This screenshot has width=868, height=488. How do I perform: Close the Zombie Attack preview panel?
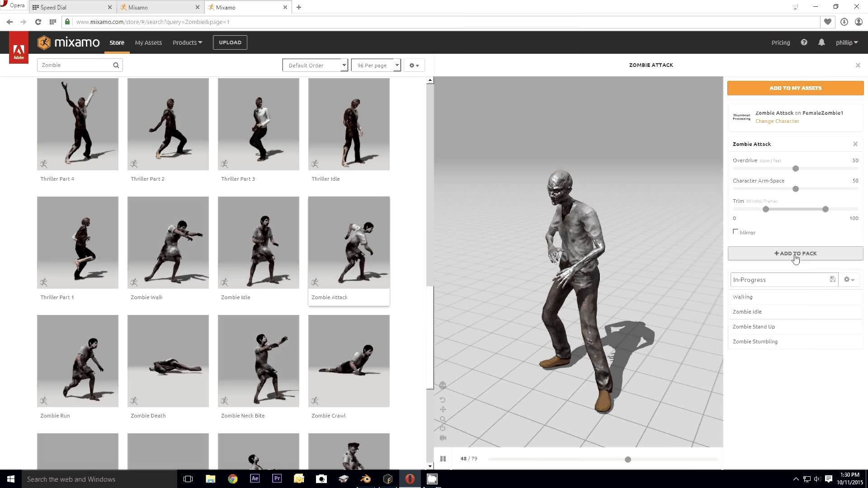pyautogui.click(x=858, y=66)
